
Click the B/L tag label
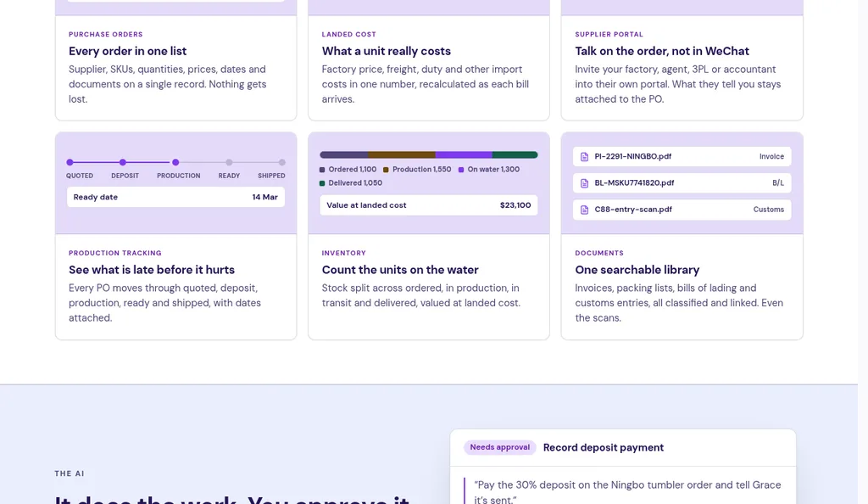point(778,183)
